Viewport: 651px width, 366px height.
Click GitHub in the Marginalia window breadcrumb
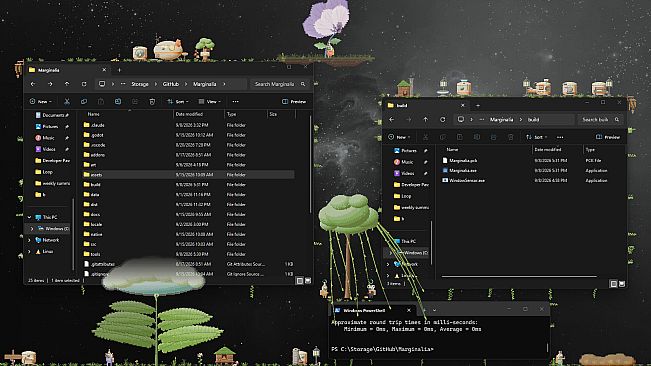171,84
